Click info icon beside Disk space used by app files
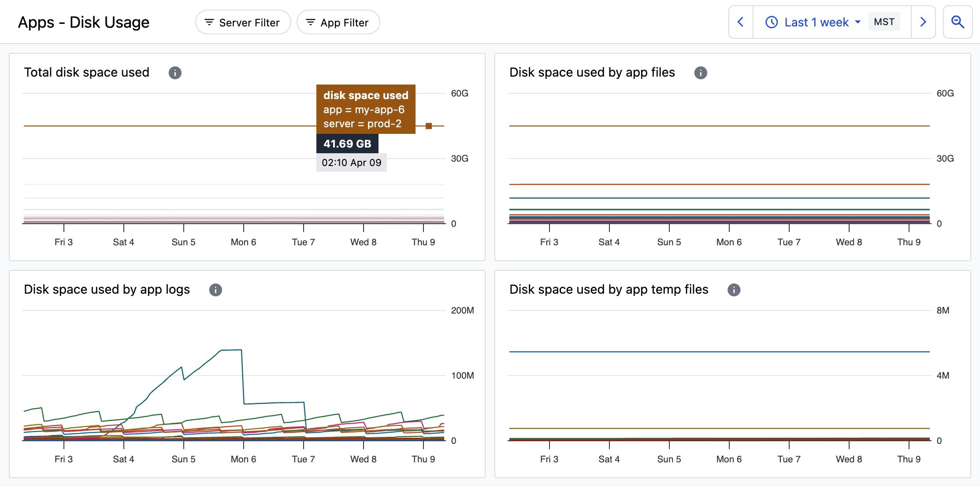The image size is (980, 487). pyautogui.click(x=700, y=73)
